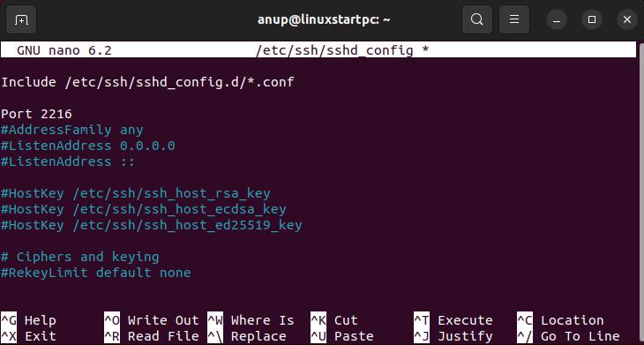This screenshot has height=345, width=644.
Task: Open a new terminal tab icon
Action: (20, 19)
